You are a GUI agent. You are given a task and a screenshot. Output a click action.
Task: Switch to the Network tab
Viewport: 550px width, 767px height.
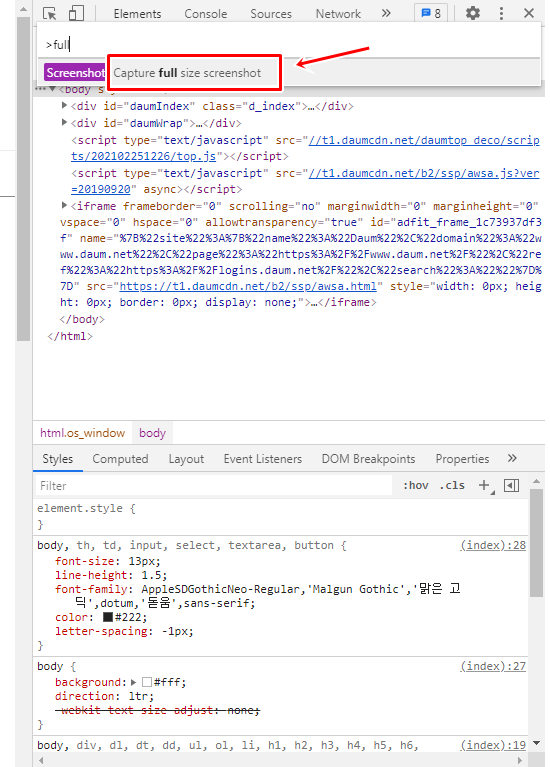338,14
